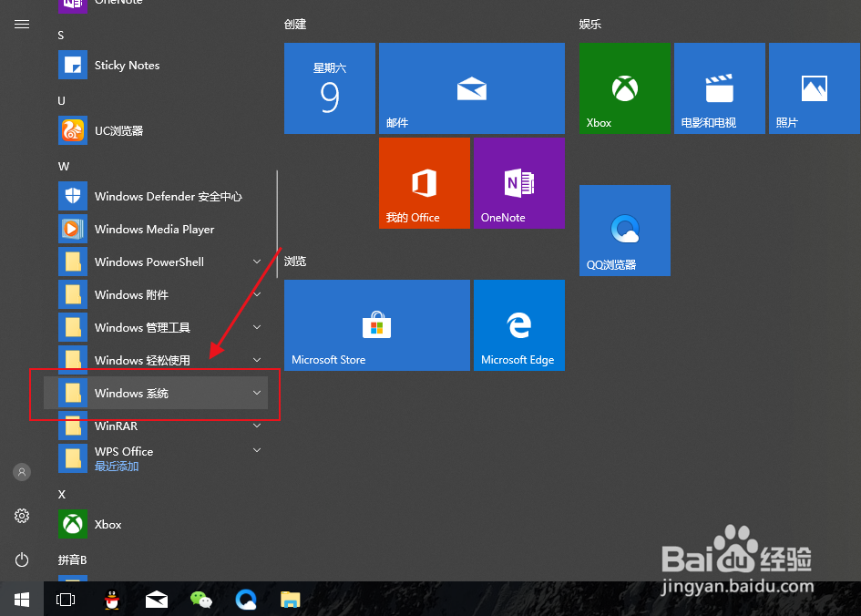
Task: Expand Windows 系统 chevron
Action: (256, 393)
